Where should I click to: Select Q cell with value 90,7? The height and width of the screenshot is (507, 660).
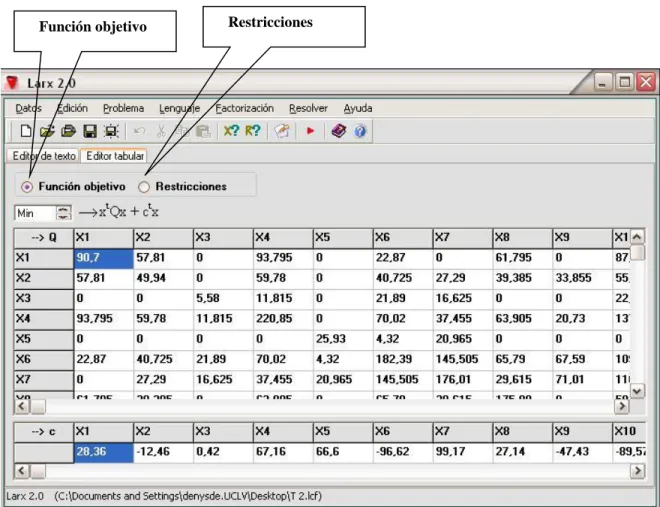[104, 258]
